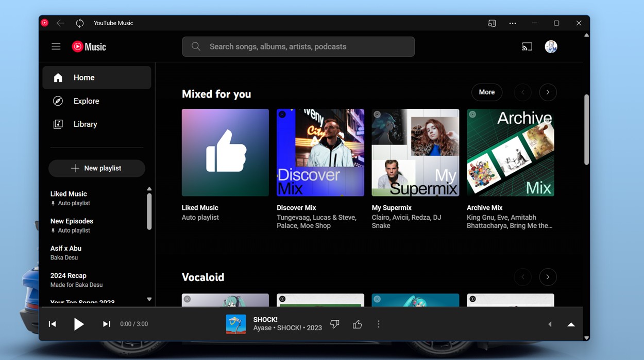Collapse the sidebar playlist list downward chevron
This screenshot has width=644, height=360.
coord(149,299)
